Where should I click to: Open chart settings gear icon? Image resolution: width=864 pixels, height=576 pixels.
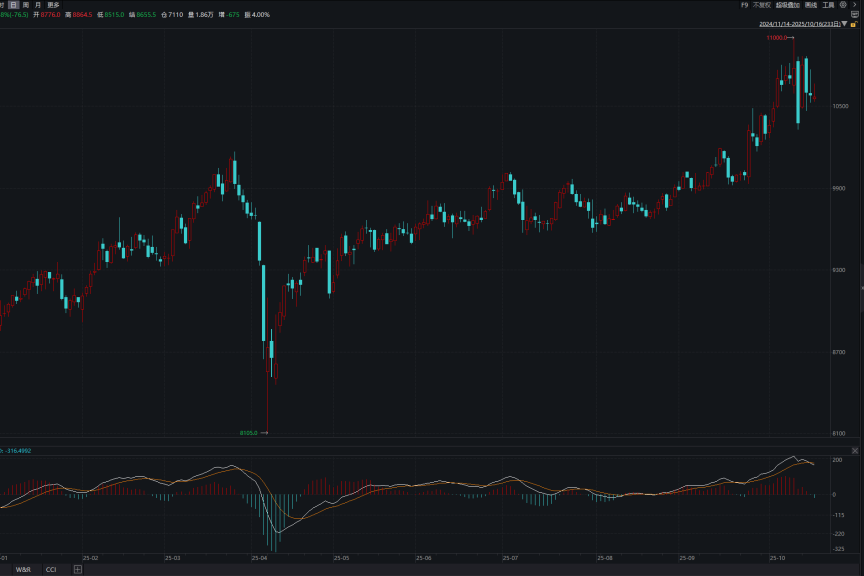[843, 5]
